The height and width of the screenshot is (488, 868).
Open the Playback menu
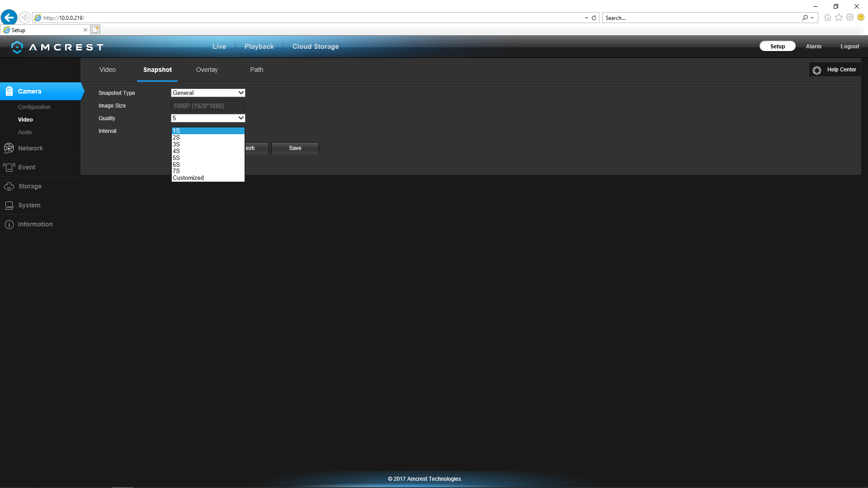click(x=259, y=47)
